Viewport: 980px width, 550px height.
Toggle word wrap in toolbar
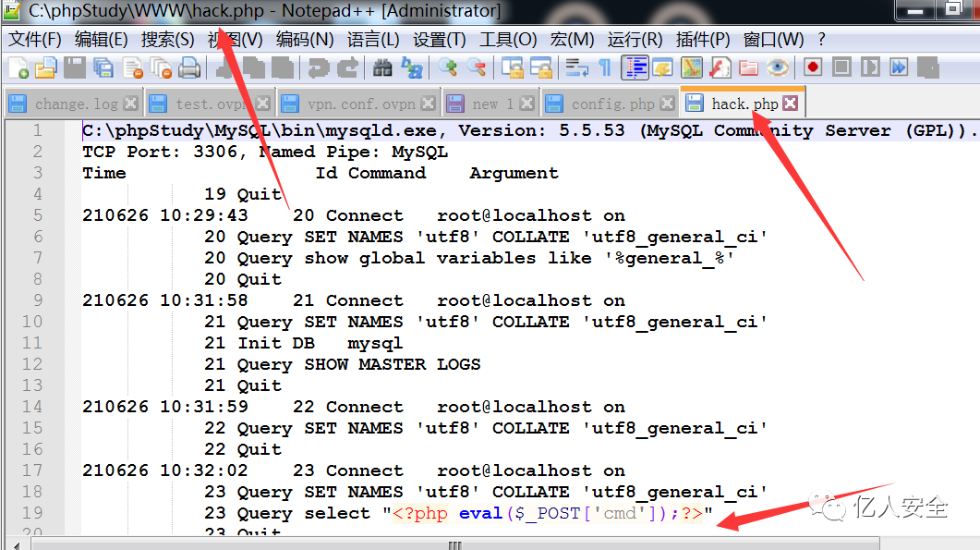pyautogui.click(x=577, y=67)
